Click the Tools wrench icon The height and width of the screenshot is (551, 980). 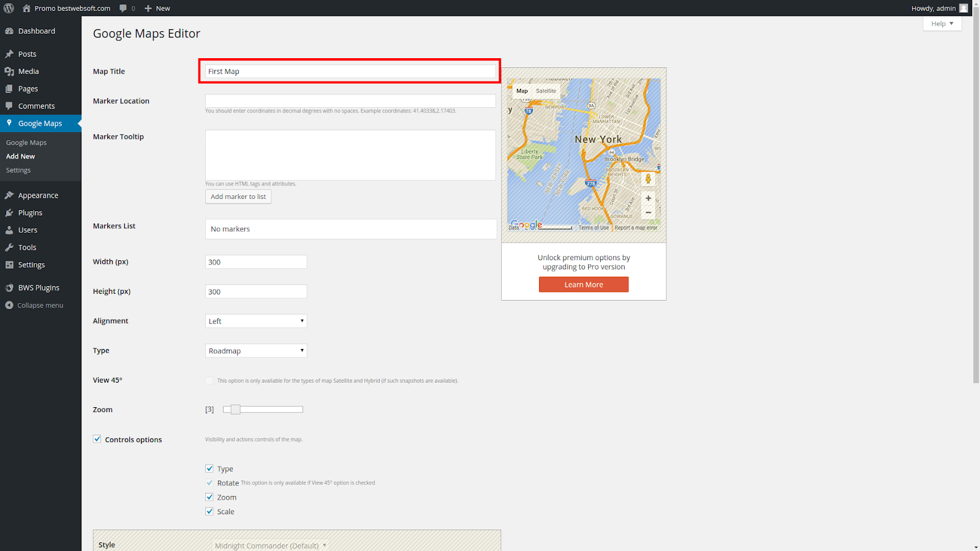[9, 247]
